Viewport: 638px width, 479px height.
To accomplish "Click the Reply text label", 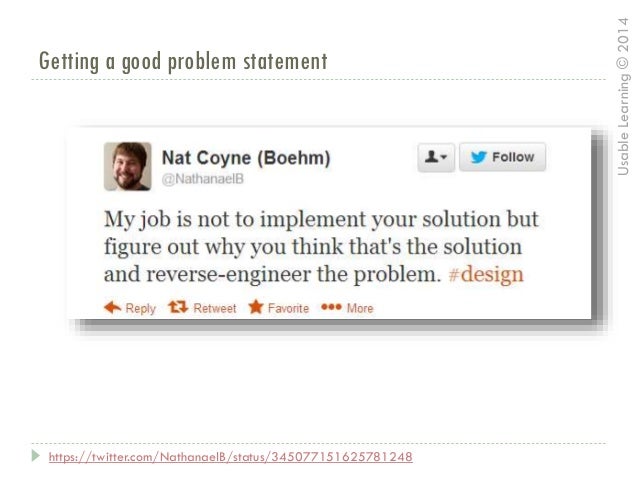I will (x=140, y=308).
